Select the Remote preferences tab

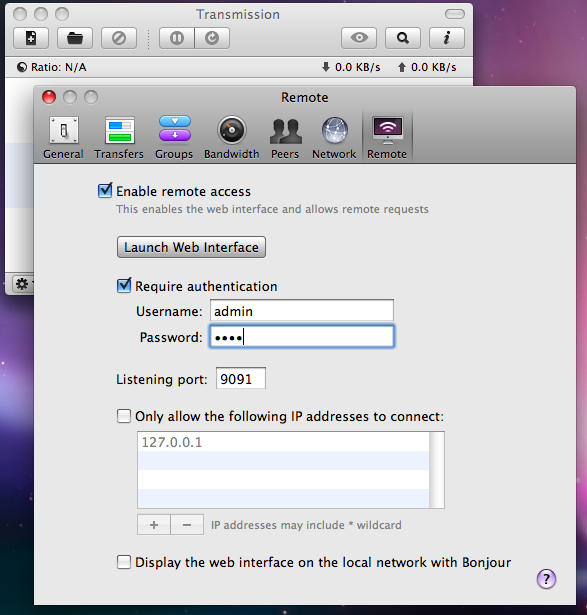[387, 138]
